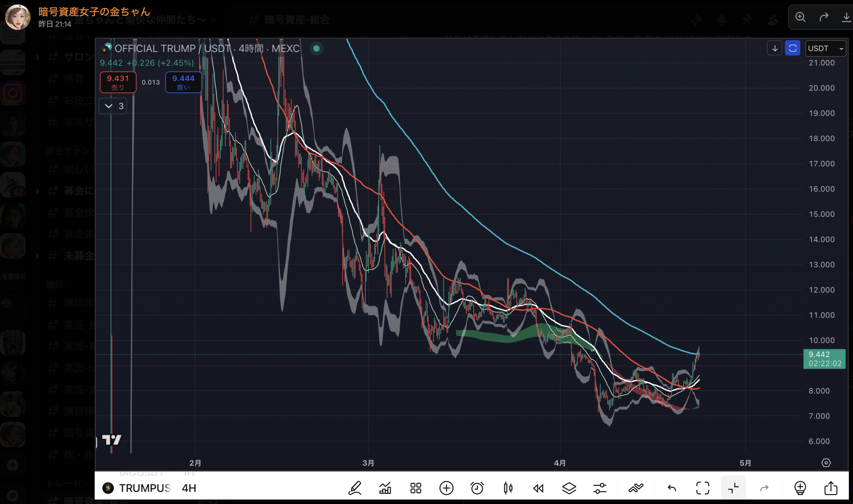Forward the image using the arrow icon
This screenshot has height=504, width=853.
point(824,17)
